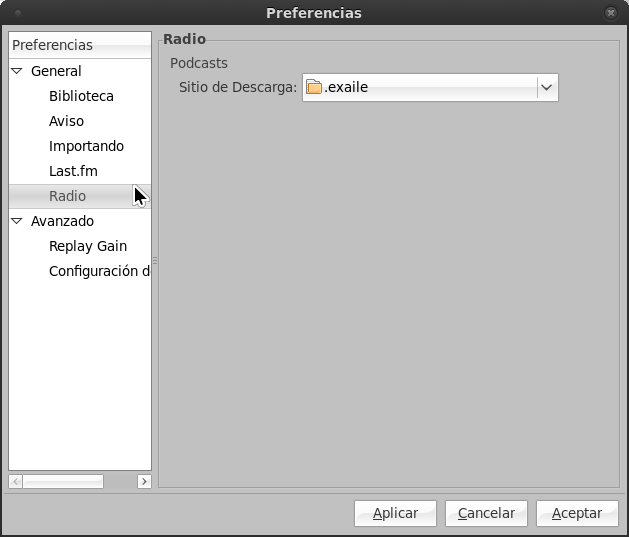Image resolution: width=629 pixels, height=537 pixels.
Task: Click the Aplicar button
Action: click(395, 513)
